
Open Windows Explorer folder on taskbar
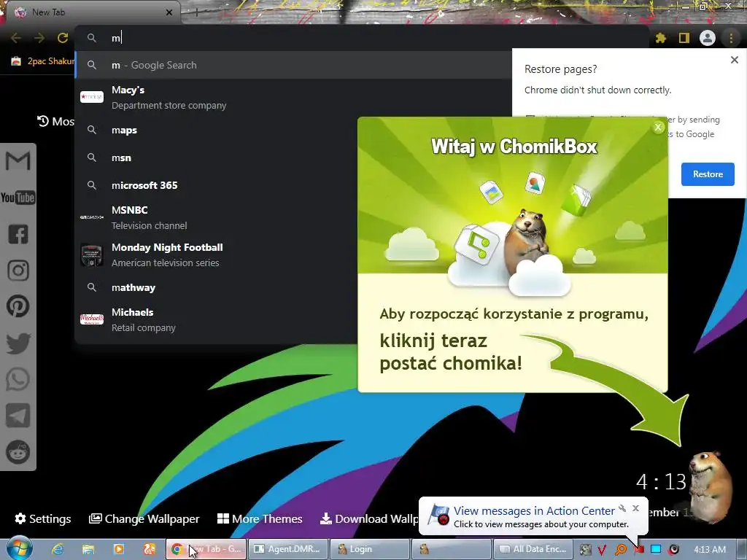coord(88,549)
